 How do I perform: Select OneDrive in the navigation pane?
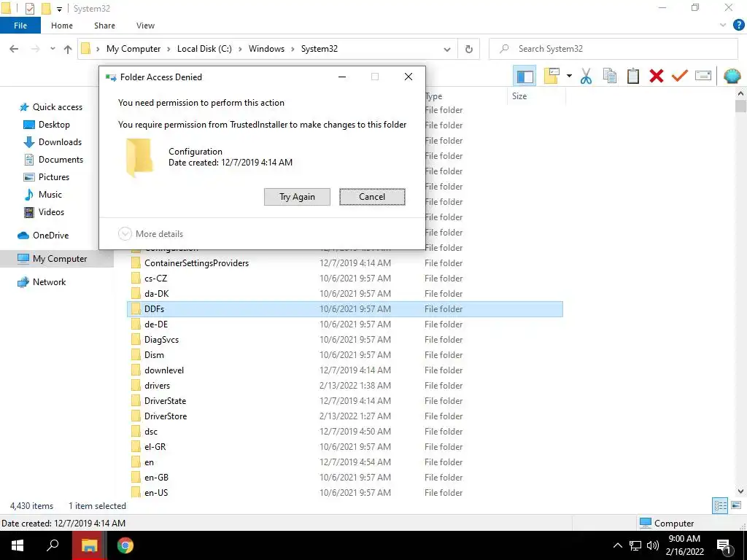coord(43,236)
